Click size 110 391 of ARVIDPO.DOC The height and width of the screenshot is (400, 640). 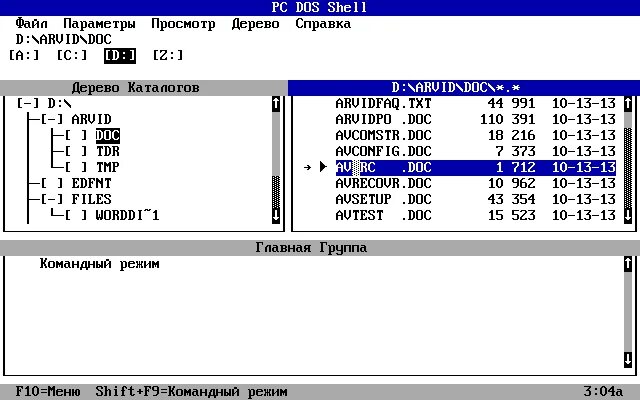[x=507, y=119]
